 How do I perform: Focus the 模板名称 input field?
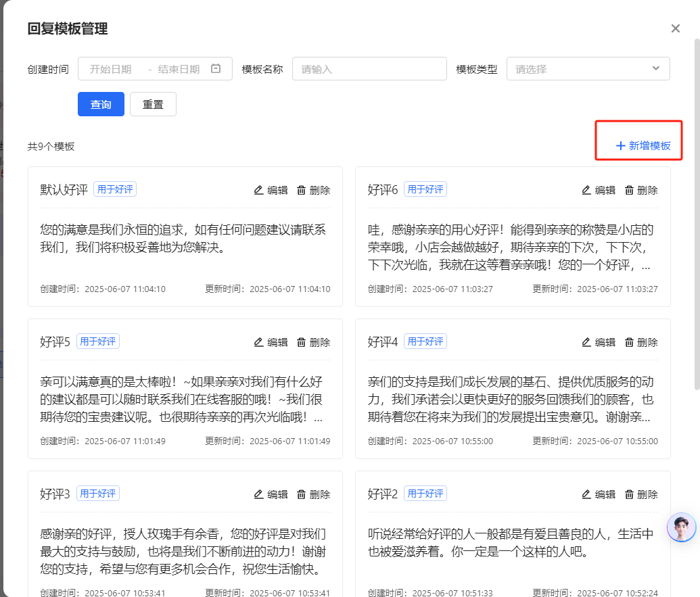pos(369,69)
